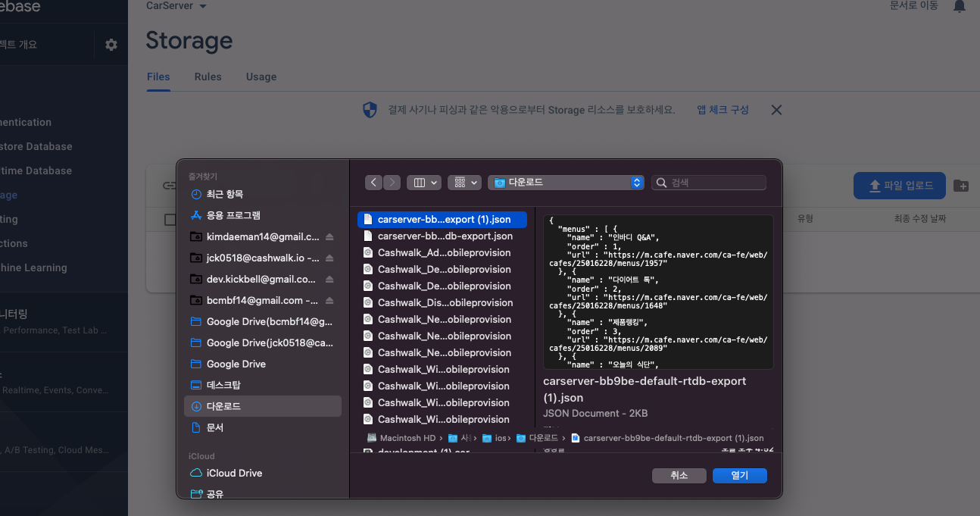Click the 열기 button
The width and height of the screenshot is (980, 516).
739,475
